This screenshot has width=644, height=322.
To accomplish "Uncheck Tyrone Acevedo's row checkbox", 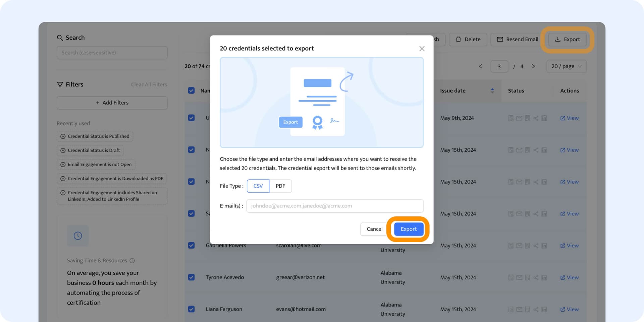I will click(192, 277).
